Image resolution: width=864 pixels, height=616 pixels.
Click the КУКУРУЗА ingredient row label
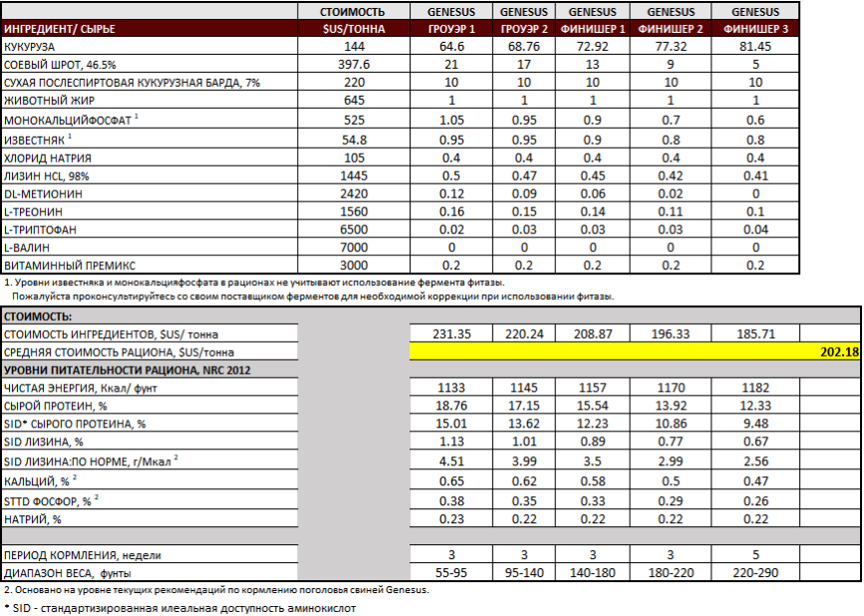coord(30,47)
